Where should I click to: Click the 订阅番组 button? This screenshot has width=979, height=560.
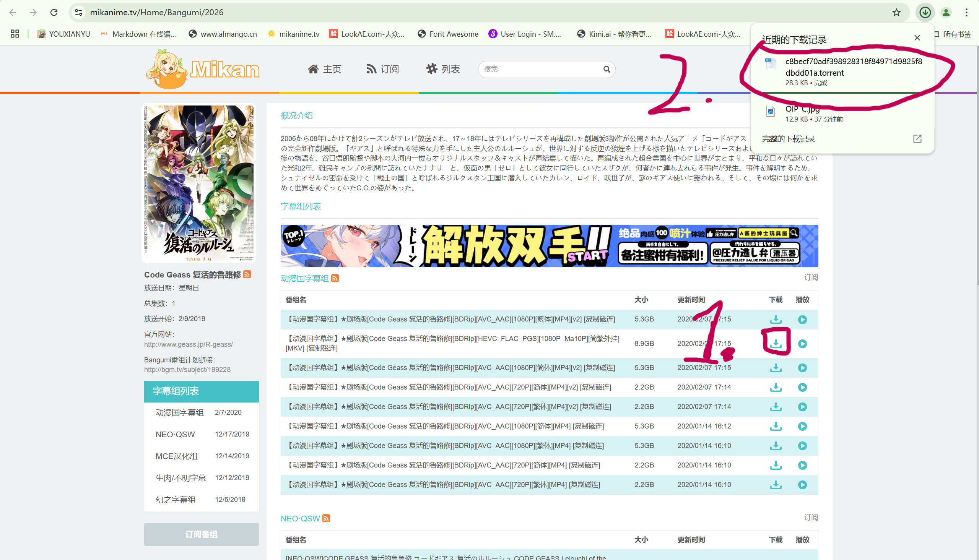click(201, 534)
